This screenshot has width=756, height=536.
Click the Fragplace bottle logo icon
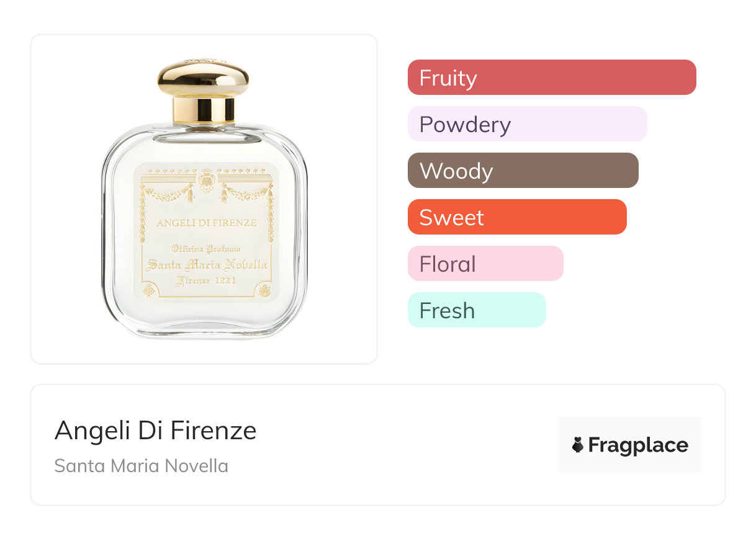pos(578,445)
